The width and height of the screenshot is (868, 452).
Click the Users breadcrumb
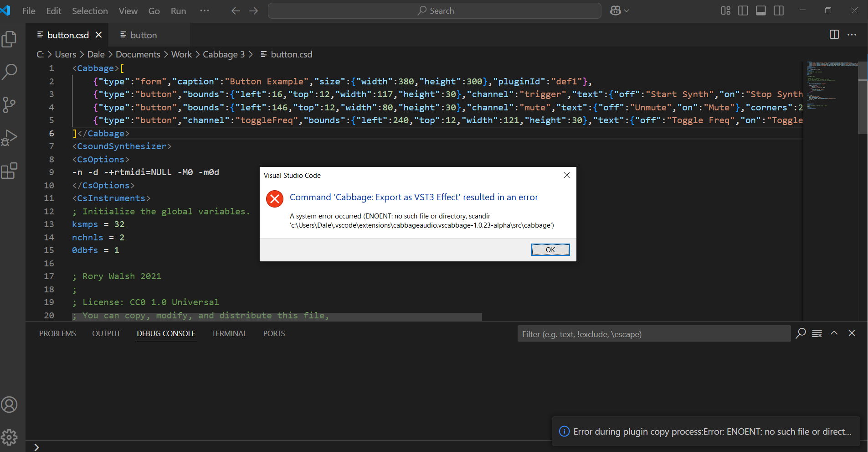pyautogui.click(x=66, y=54)
